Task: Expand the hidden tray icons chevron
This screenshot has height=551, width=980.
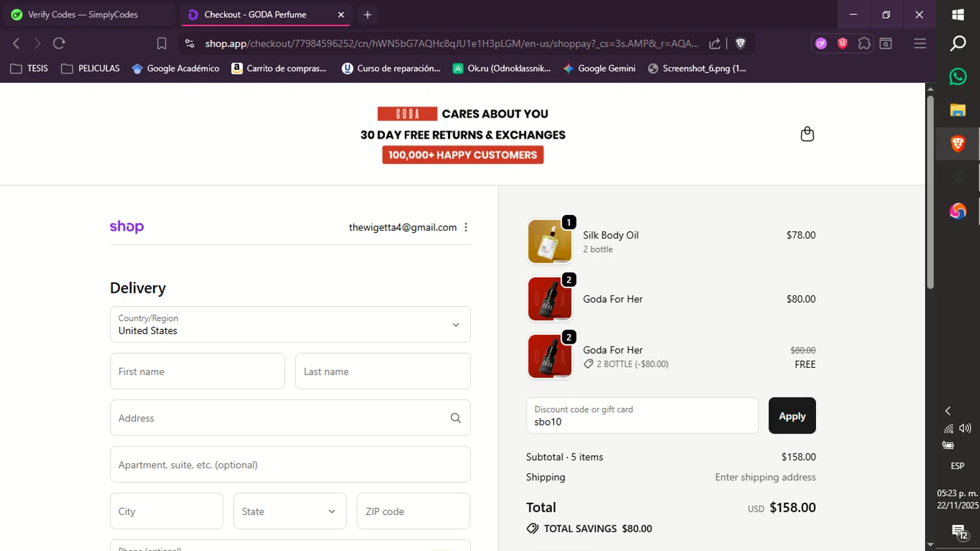Action: tap(948, 410)
